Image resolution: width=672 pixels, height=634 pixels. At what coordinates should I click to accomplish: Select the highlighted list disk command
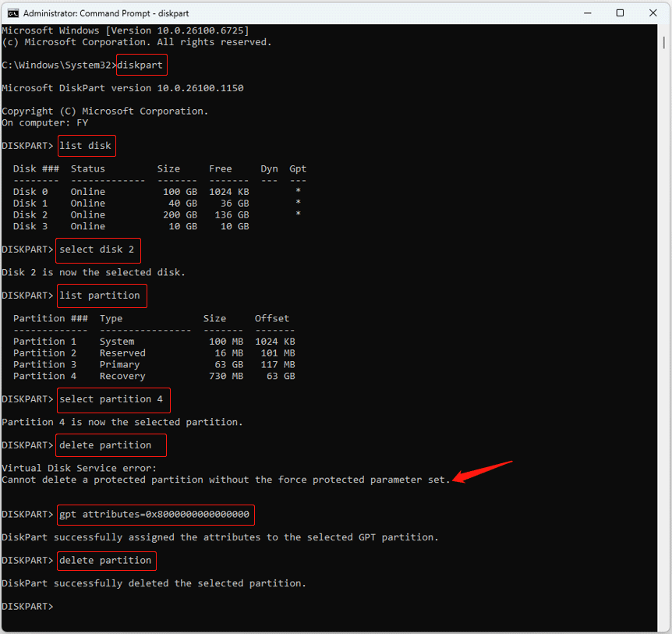[x=86, y=146]
